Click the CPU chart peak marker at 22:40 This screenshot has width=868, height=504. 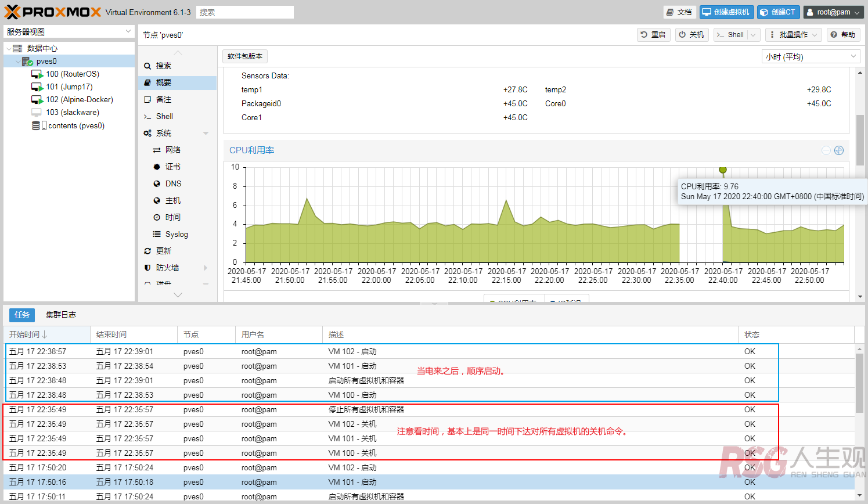coord(723,170)
